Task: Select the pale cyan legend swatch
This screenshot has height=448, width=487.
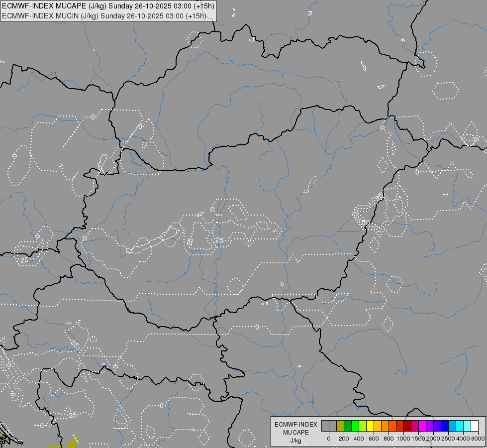Action: pos(468,426)
